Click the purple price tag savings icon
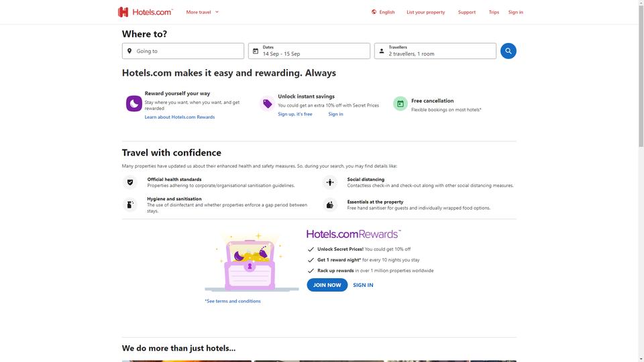 [268, 104]
